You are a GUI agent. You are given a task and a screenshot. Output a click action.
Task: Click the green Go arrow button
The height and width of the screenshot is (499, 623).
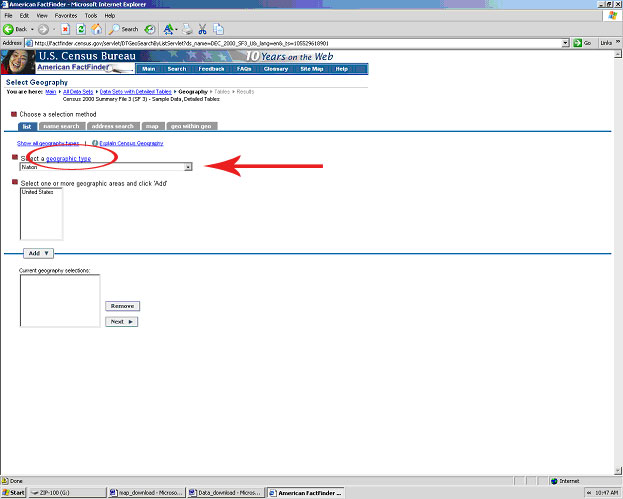tap(582, 43)
